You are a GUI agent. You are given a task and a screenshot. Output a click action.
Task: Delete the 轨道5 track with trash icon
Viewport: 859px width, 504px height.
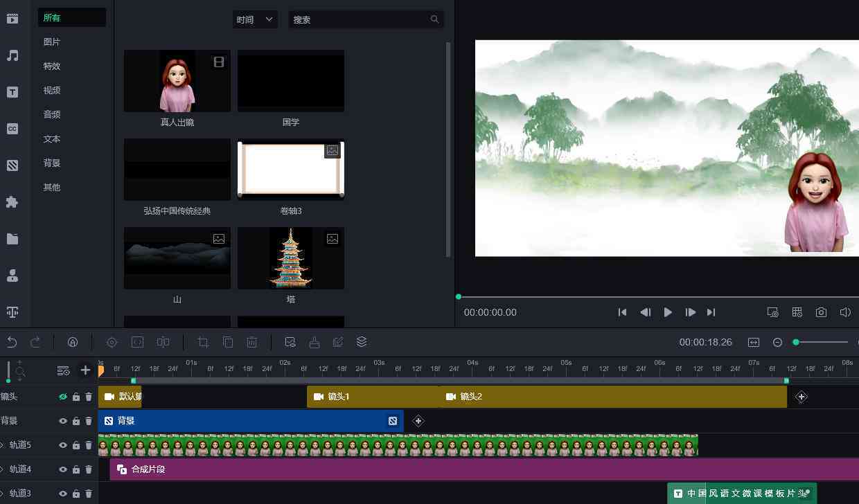pos(89,445)
